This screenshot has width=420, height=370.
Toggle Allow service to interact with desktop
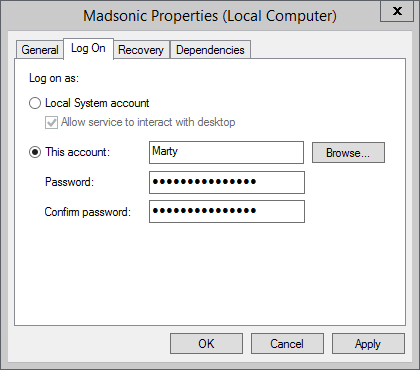pyautogui.click(x=51, y=122)
